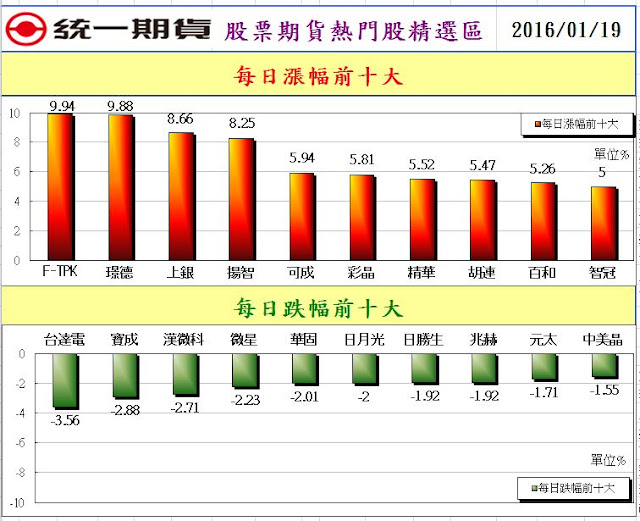Viewport: 640px width, 521px height.
Task: Click the -2.88 data label
Action: tap(125, 410)
